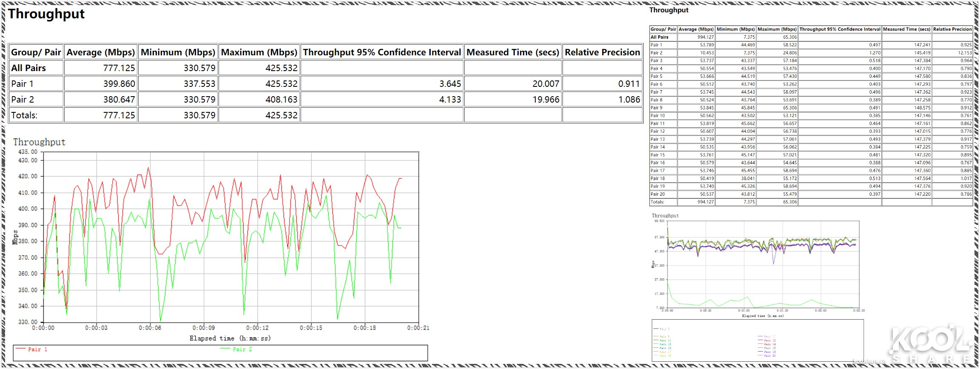Click the green Pair 2 legend line
The height and width of the screenshot is (369, 980).
pyautogui.click(x=225, y=349)
